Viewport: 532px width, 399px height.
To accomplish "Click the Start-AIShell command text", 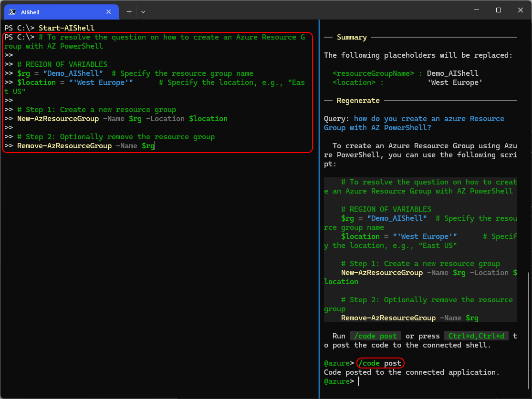I will coord(66,28).
